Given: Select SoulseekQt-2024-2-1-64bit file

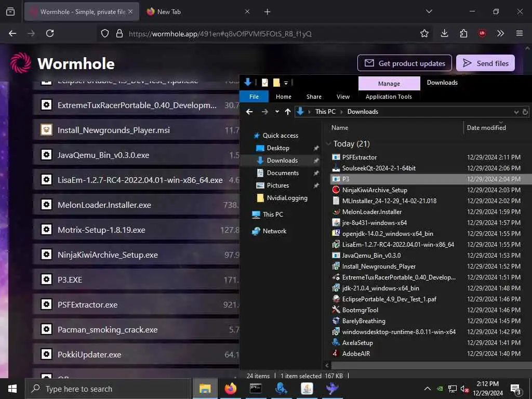Looking at the screenshot, I should click(x=379, y=168).
